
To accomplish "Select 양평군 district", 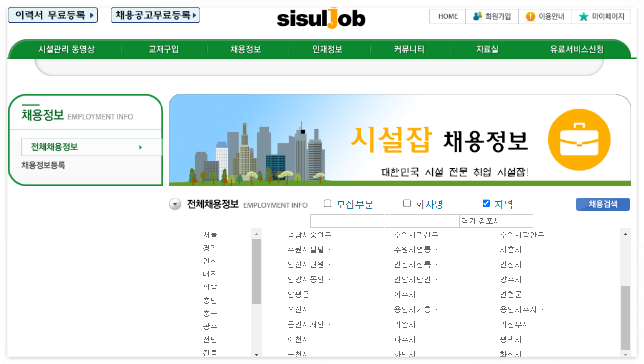I will click(x=298, y=294).
